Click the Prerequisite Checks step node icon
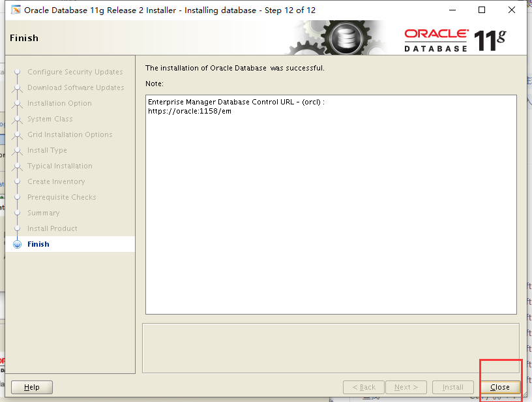The height and width of the screenshot is (402, 532). pos(17,197)
